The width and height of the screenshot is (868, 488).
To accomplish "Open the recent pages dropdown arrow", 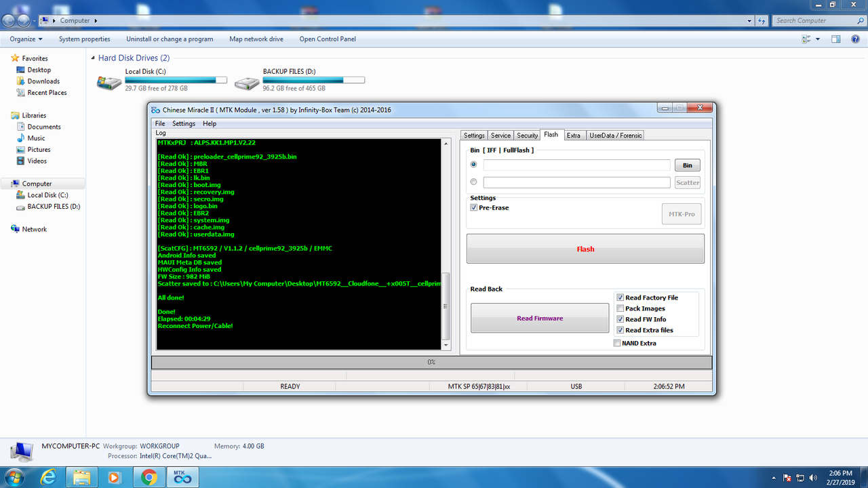I will [35, 20].
